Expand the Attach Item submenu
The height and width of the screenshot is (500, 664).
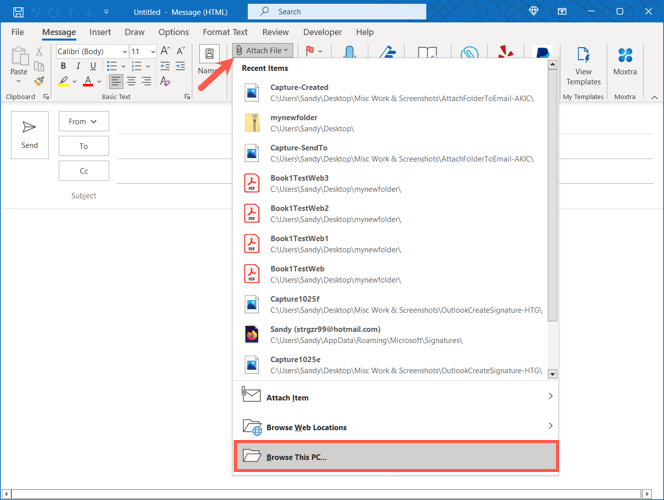pyautogui.click(x=396, y=397)
